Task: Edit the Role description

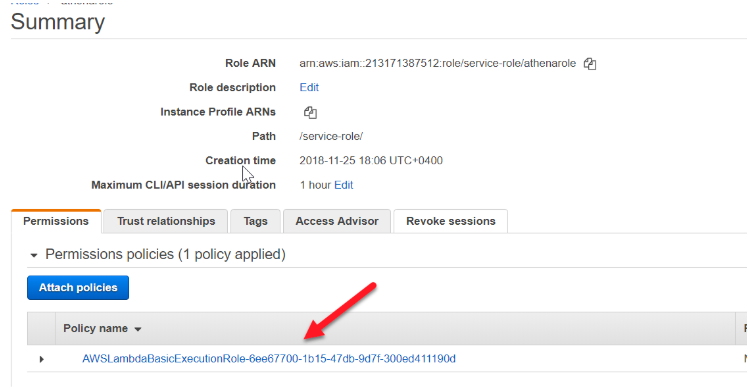Action: pyautogui.click(x=309, y=87)
